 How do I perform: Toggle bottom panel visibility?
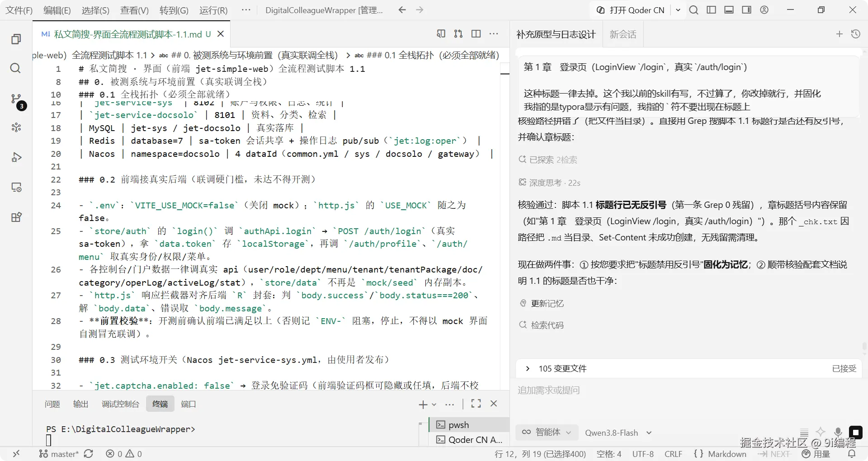pos(729,10)
